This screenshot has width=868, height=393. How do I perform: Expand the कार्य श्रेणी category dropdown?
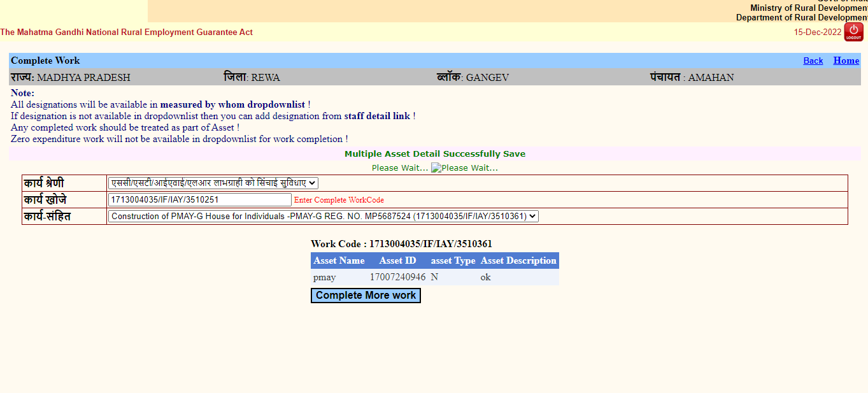[x=213, y=183]
